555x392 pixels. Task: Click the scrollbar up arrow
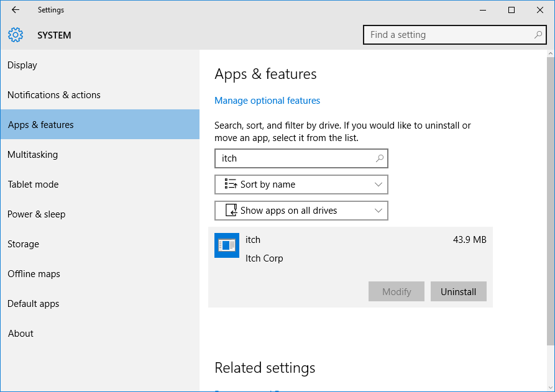551,53
